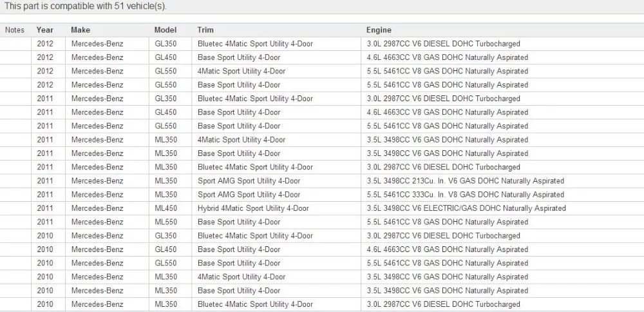
Task: Click the 2010 ML350 4Matic trim cell
Action: click(276, 277)
